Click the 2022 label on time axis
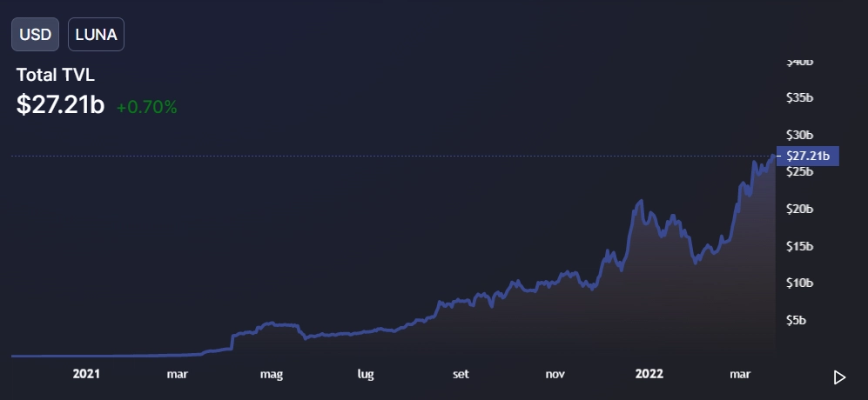Image resolution: width=868 pixels, height=400 pixels. 649,375
